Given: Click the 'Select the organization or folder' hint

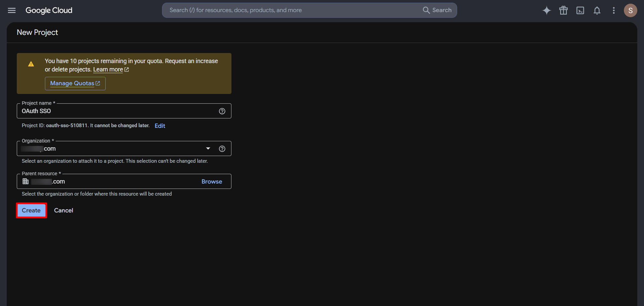Looking at the screenshot, I should pos(97,194).
